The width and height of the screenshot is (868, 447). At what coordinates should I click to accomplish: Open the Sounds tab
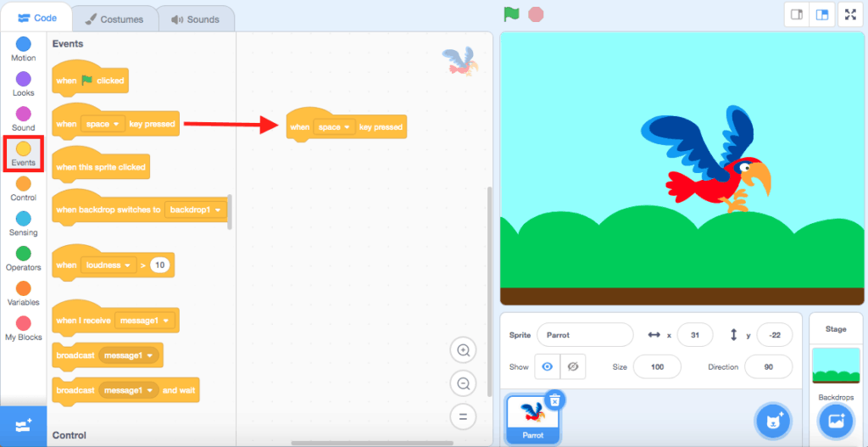click(196, 20)
